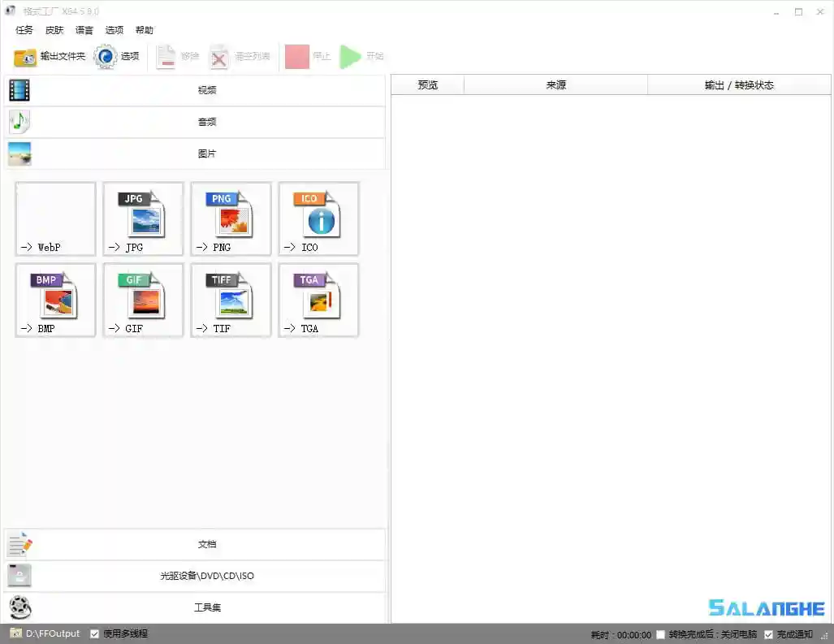Select the convert to ICO converter

point(318,219)
